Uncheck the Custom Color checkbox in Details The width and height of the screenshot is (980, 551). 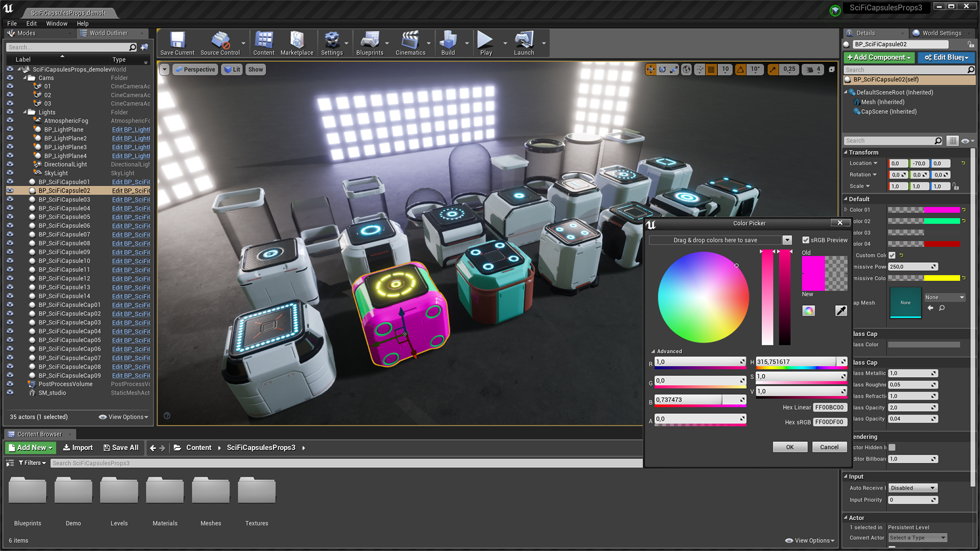click(892, 255)
